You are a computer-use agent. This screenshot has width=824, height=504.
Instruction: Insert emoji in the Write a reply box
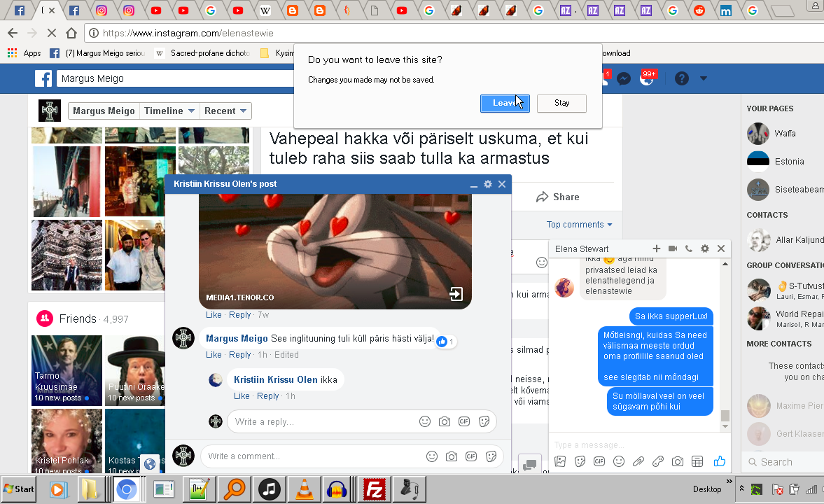pos(425,421)
